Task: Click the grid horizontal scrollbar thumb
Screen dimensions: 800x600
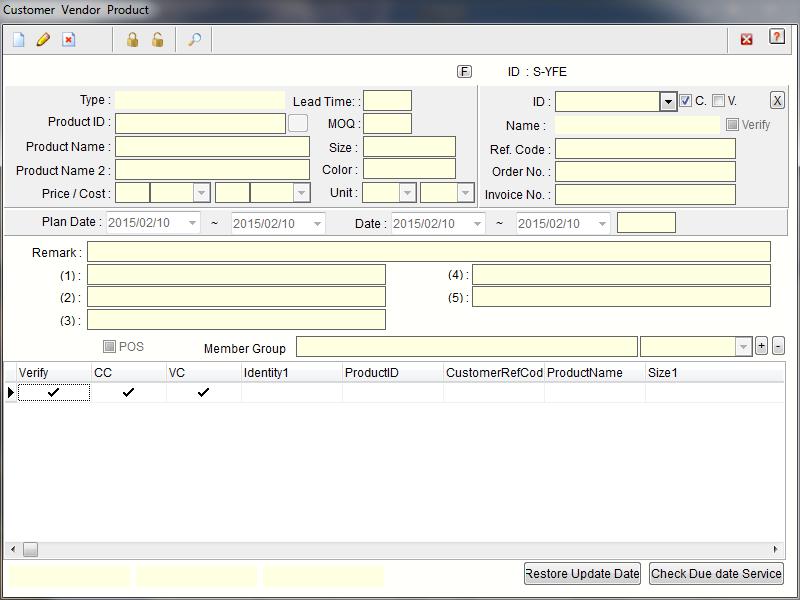Action: (x=31, y=549)
